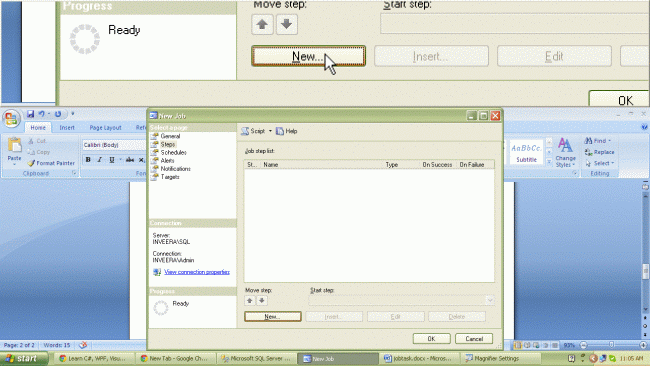The image size is (650, 366).
Task: Click the 93% zoom level in Word
Action: (x=570, y=345)
